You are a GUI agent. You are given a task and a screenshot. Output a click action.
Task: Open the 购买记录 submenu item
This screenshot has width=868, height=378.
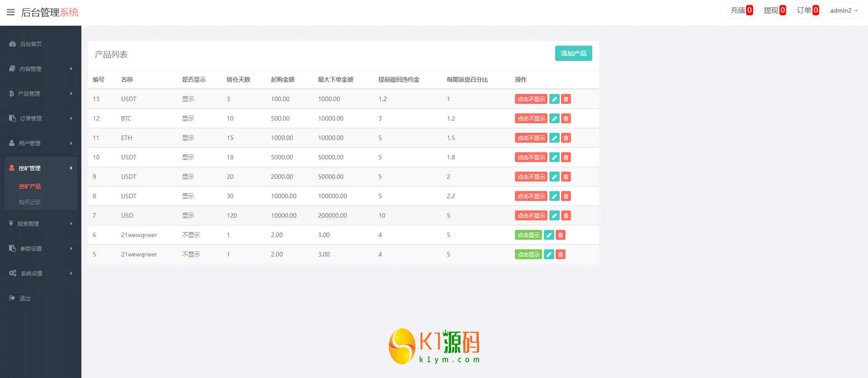coord(30,202)
